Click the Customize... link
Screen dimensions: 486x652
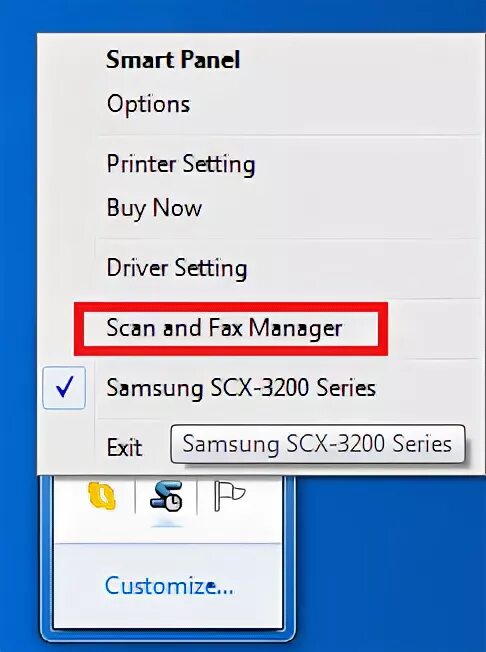169,585
